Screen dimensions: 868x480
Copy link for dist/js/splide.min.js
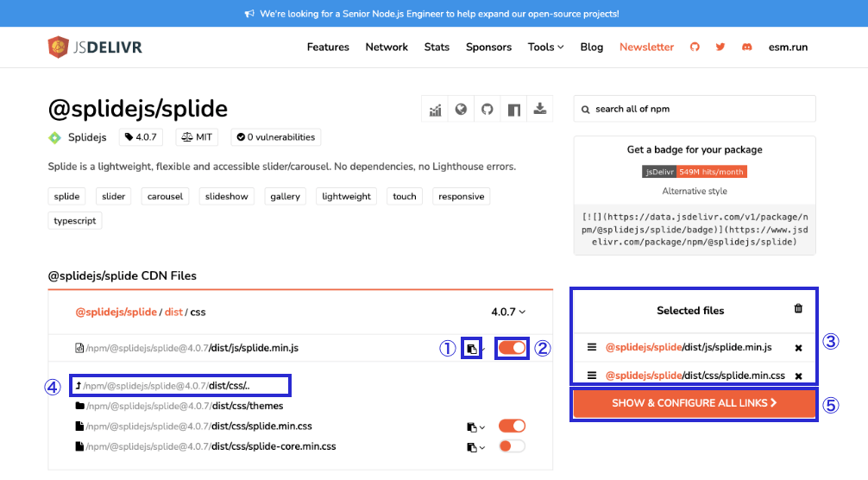pos(472,349)
